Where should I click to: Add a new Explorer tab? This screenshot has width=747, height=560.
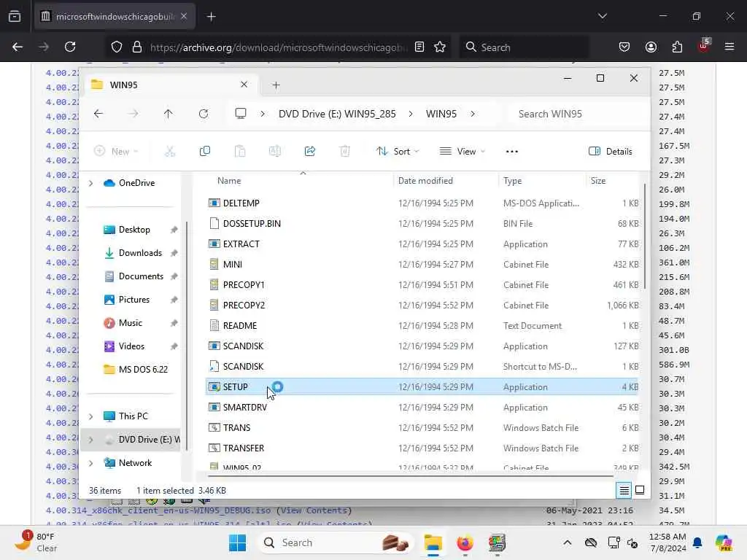click(x=276, y=85)
